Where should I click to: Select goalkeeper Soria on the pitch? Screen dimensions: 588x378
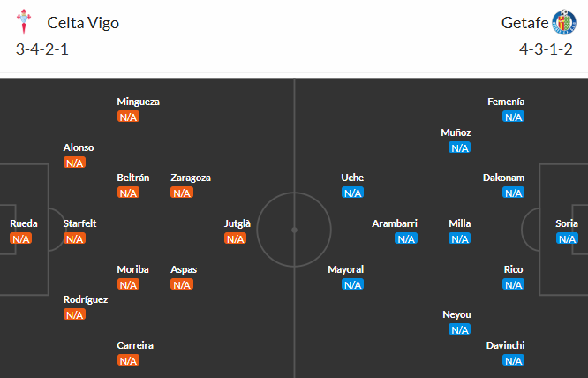coord(567,224)
